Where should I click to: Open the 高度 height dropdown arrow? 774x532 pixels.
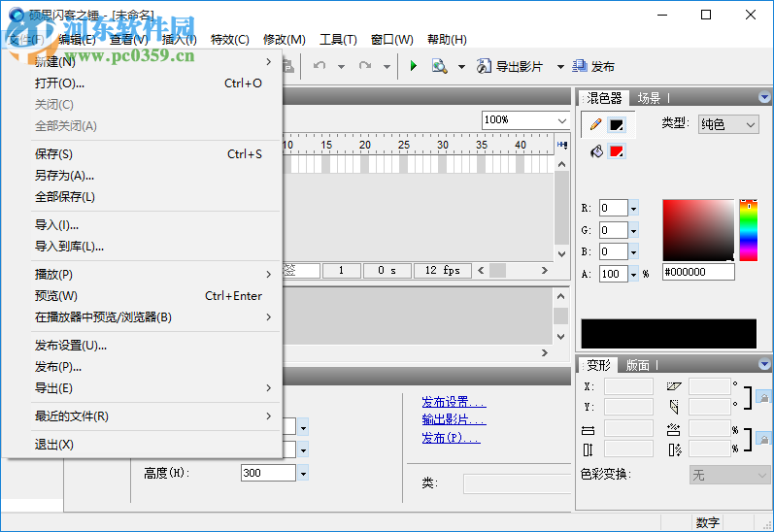tap(303, 474)
